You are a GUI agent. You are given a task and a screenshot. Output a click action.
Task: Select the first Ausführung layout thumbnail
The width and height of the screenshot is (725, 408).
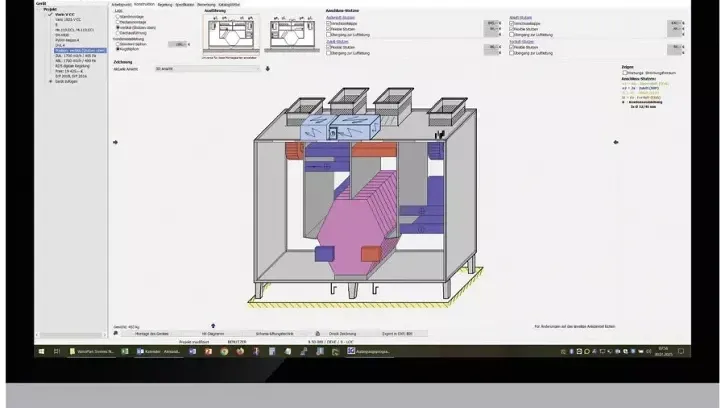point(231,35)
